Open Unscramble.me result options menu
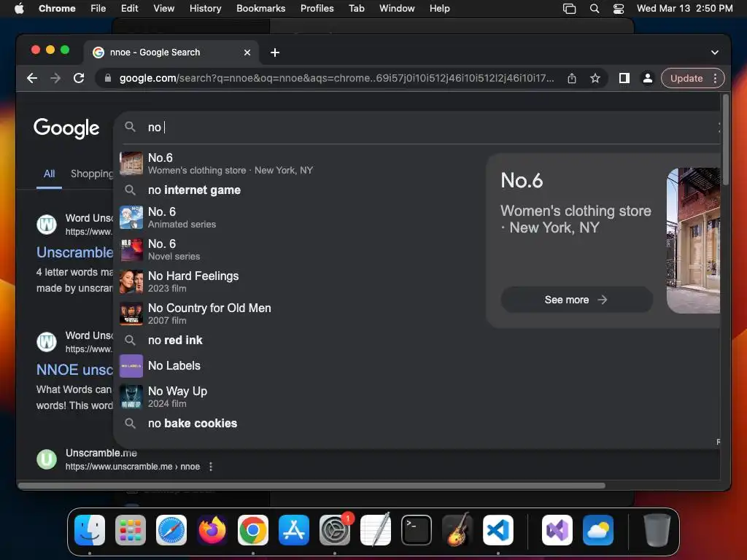Image resolution: width=747 pixels, height=560 pixels. pyautogui.click(x=211, y=467)
